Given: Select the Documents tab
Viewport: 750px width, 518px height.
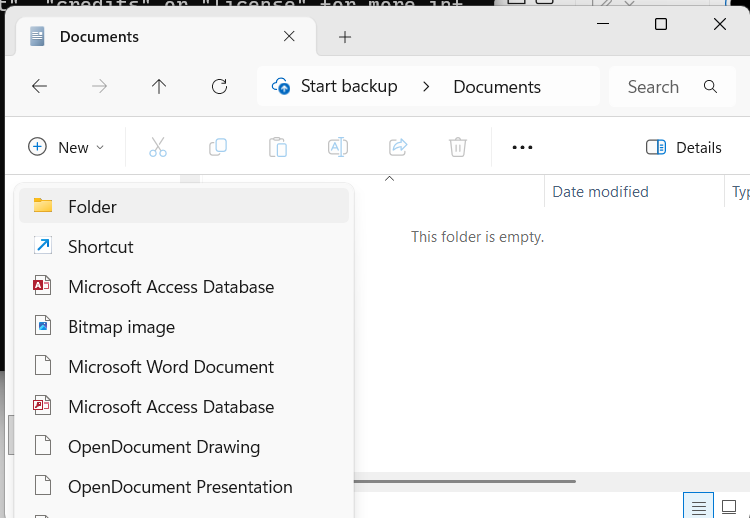Looking at the screenshot, I should (x=166, y=37).
